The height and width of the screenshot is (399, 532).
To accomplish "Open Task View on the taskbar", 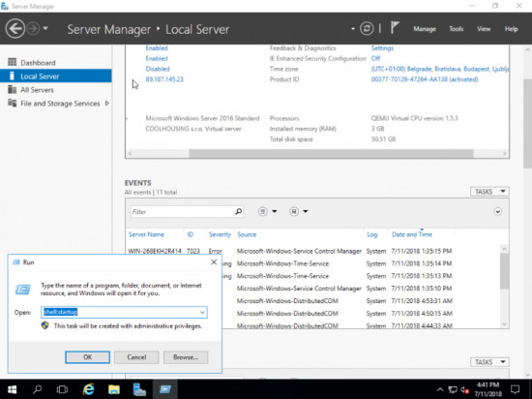I will (62, 389).
